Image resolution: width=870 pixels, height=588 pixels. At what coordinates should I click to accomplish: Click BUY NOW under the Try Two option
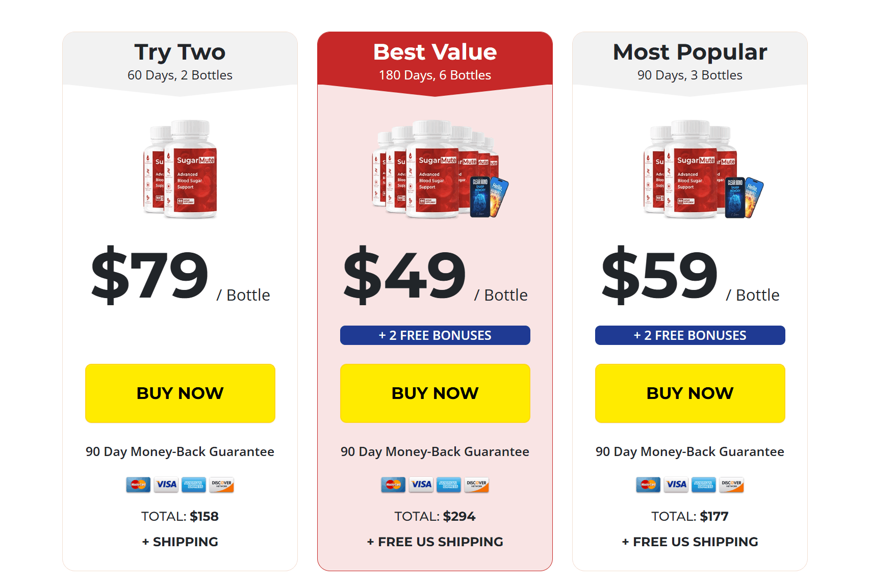[180, 393]
